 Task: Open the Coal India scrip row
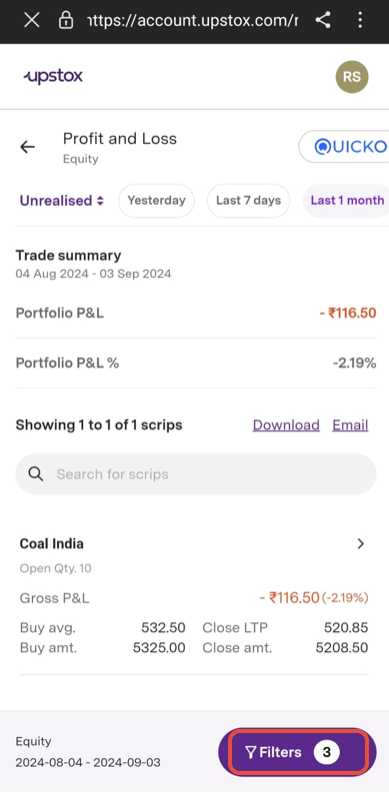pyautogui.click(x=194, y=596)
